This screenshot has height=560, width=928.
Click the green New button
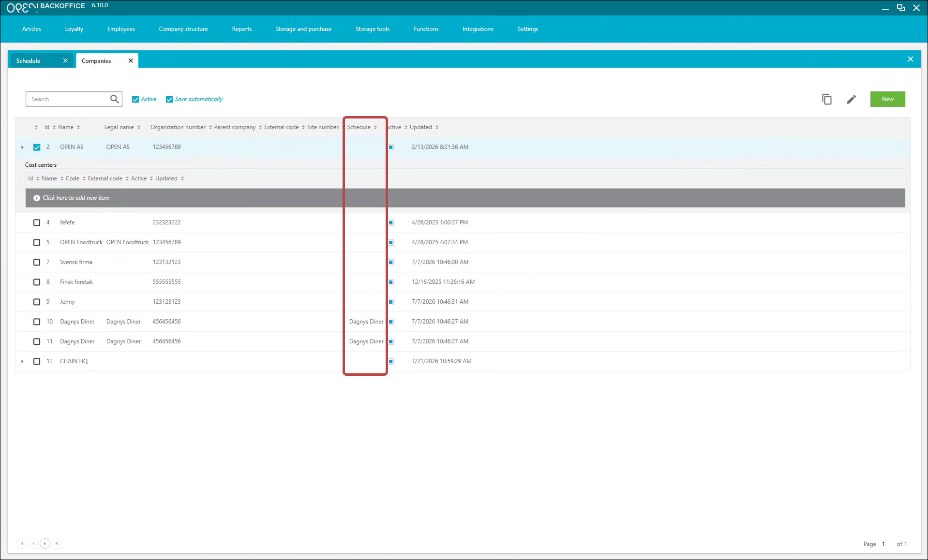click(x=887, y=99)
